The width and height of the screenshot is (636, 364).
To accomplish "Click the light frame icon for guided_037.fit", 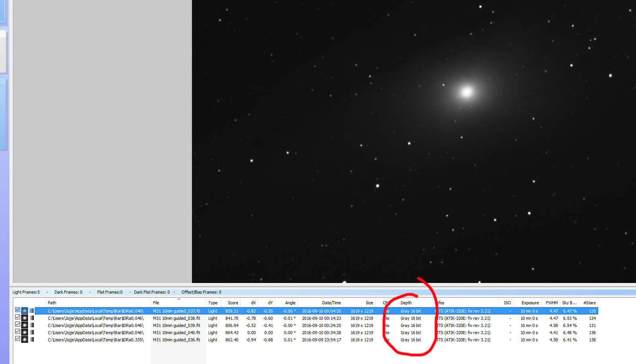I will [25, 311].
